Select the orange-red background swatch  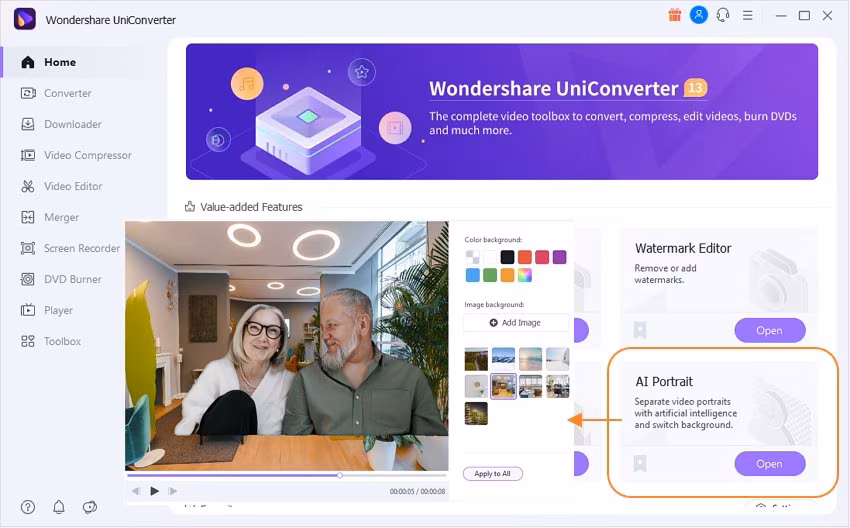[525, 257]
